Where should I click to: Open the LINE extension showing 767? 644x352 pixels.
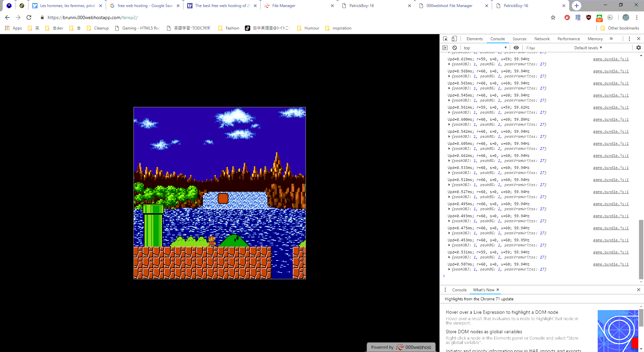coord(599,18)
